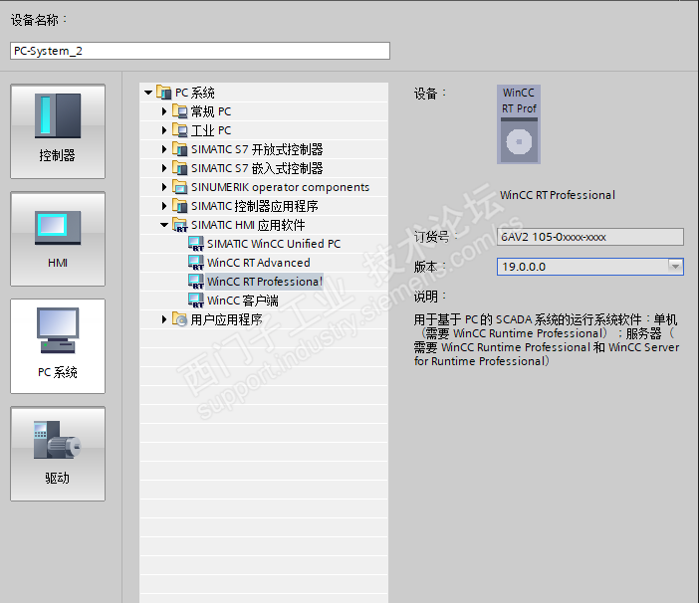The width and height of the screenshot is (700, 603).
Task: Click the PC 系统 folder icon
Action: (x=164, y=93)
